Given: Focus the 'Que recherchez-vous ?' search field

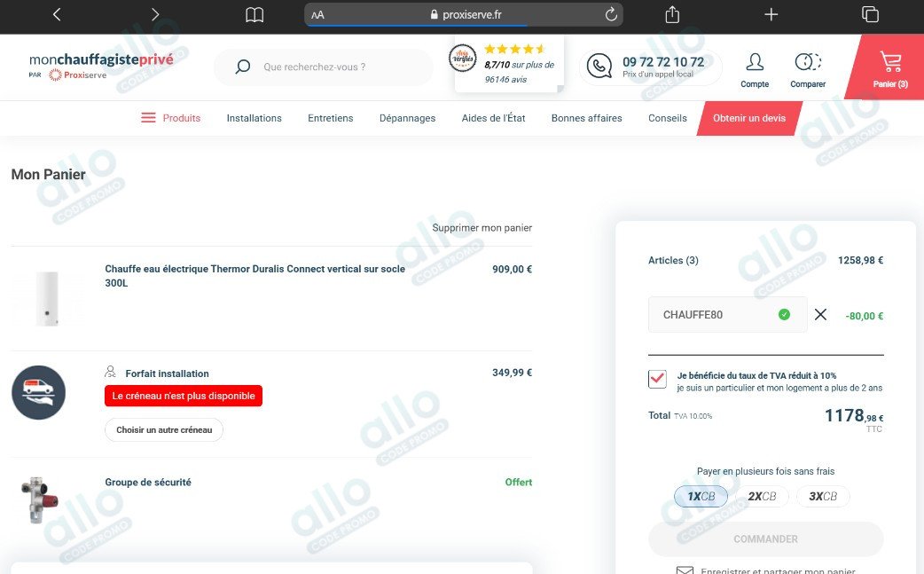Looking at the screenshot, I should 324,67.
